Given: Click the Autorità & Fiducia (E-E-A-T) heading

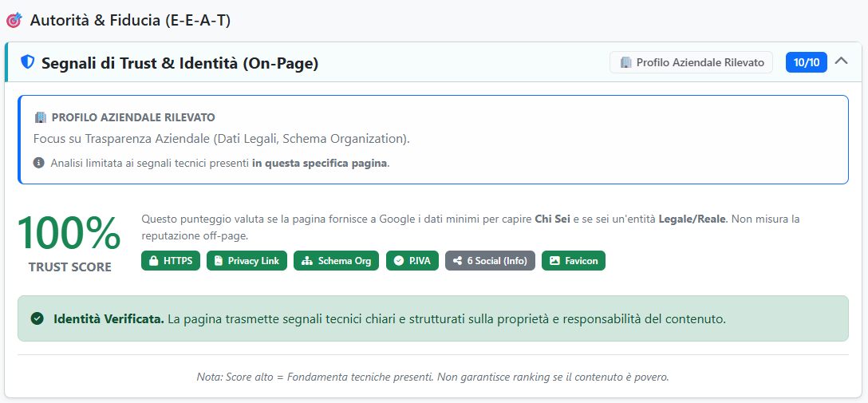Looking at the screenshot, I should [x=130, y=21].
